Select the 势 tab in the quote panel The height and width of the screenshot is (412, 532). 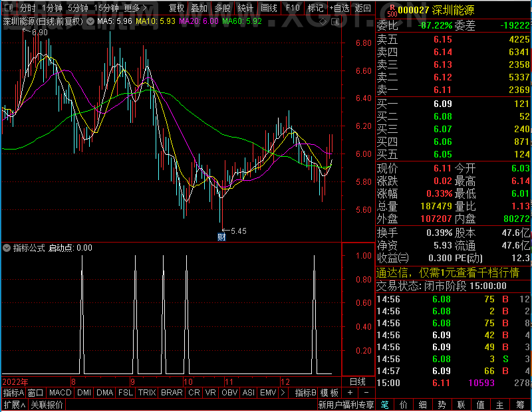coord(442,405)
